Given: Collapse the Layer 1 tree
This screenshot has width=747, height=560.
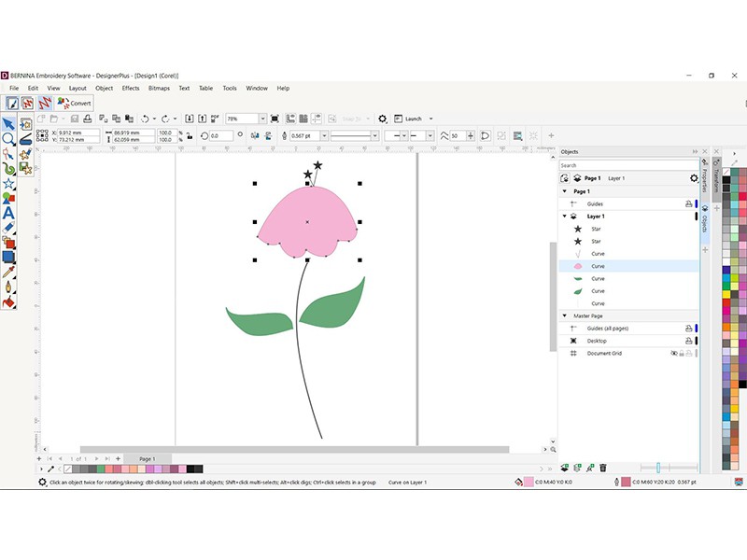Looking at the screenshot, I should [x=564, y=216].
